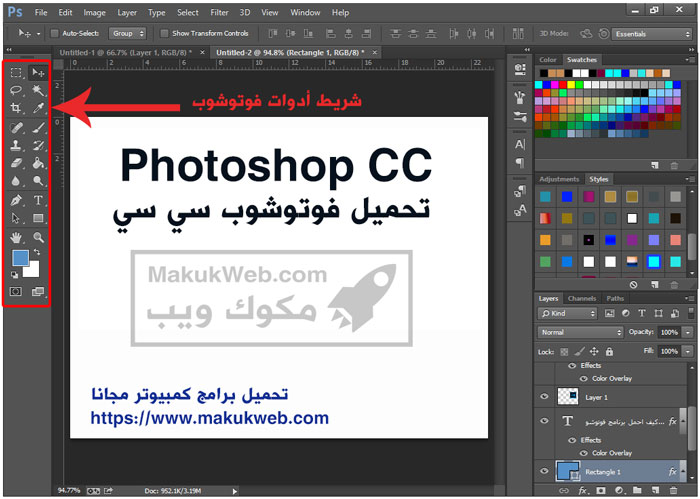Select the Eyedropper tool
Viewport: 700px width, 499px height.
[x=38, y=108]
